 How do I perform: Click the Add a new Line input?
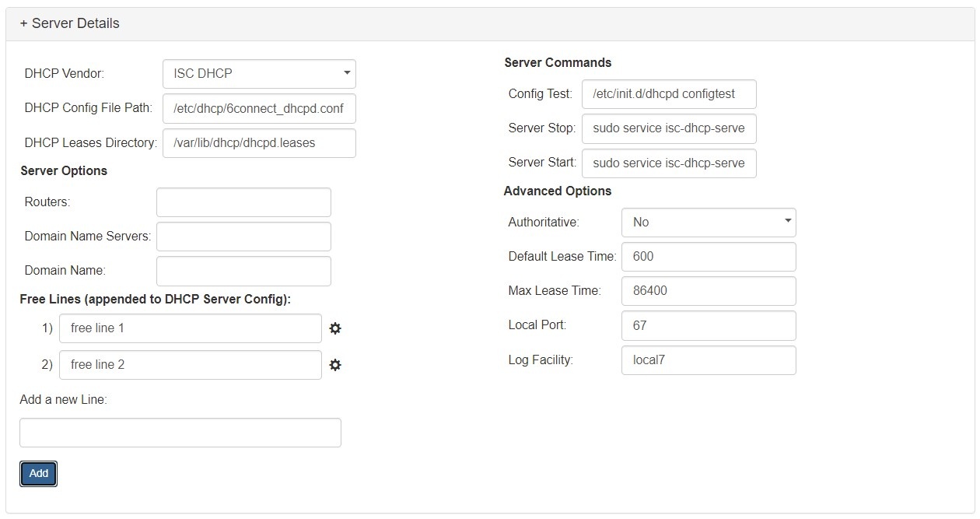[180, 433]
